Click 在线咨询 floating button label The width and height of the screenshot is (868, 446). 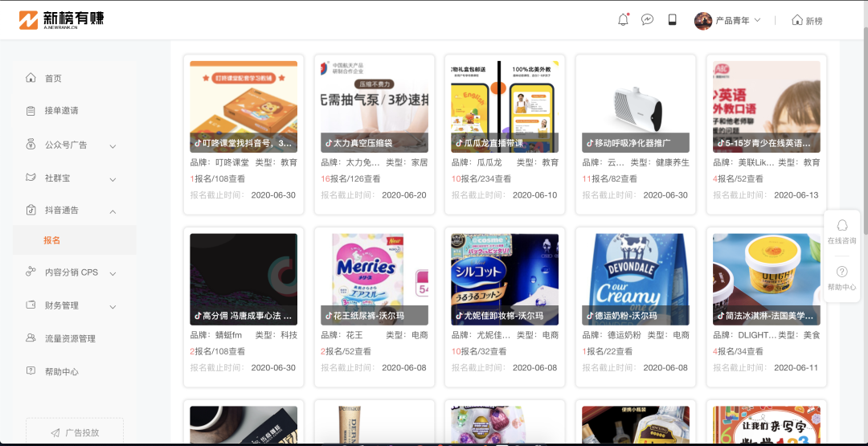(x=842, y=241)
